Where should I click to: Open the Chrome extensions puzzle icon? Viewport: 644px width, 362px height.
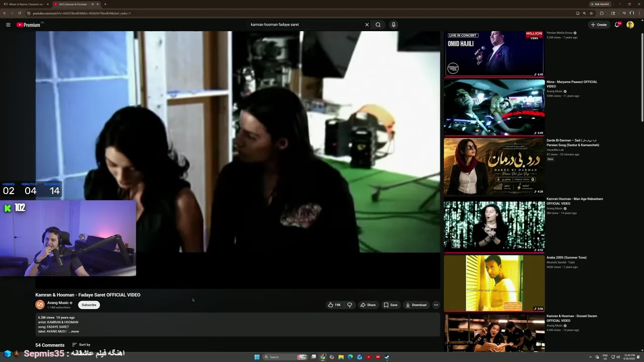602,13
